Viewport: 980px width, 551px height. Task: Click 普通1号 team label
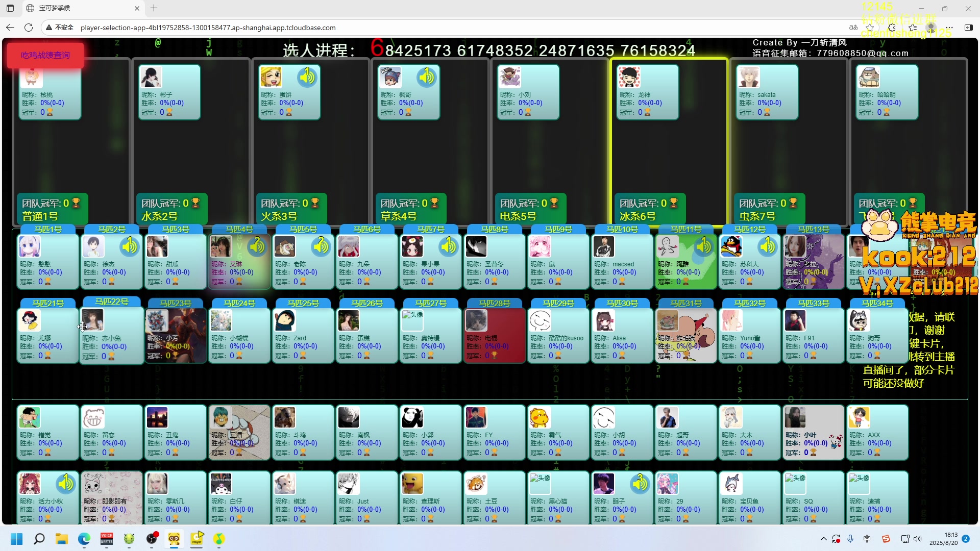click(x=40, y=216)
